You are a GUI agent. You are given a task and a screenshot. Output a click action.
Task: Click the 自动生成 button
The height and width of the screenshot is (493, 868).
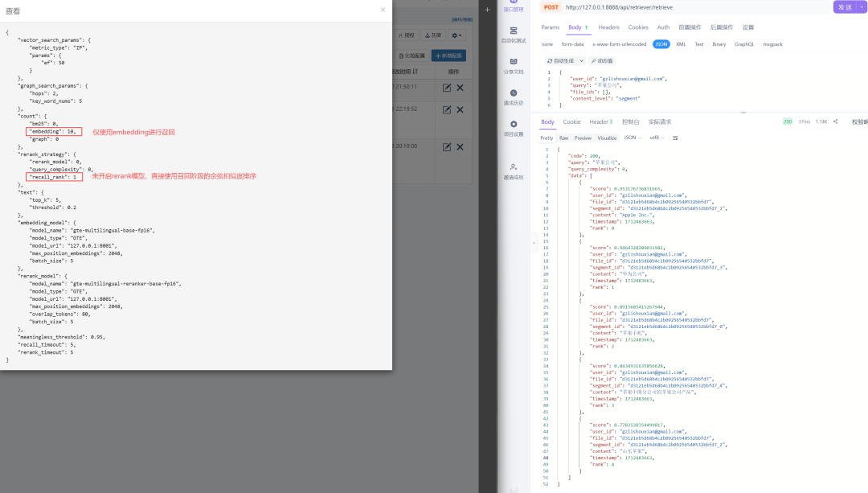click(x=560, y=61)
